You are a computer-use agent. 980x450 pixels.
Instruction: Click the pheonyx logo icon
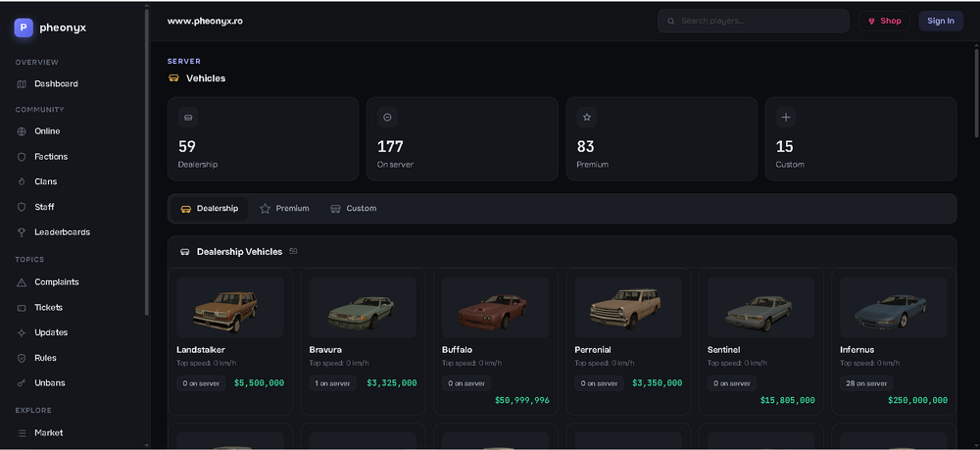pos(24,27)
